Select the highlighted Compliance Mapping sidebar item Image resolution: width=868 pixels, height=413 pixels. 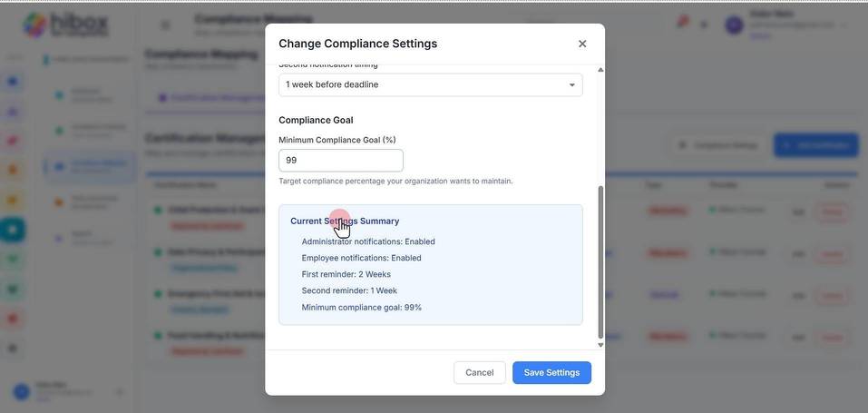click(90, 166)
